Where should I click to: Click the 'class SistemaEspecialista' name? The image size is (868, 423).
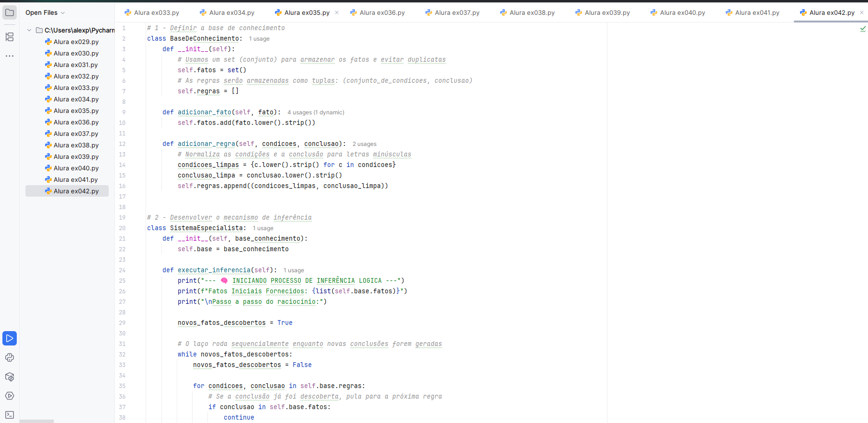click(x=206, y=228)
